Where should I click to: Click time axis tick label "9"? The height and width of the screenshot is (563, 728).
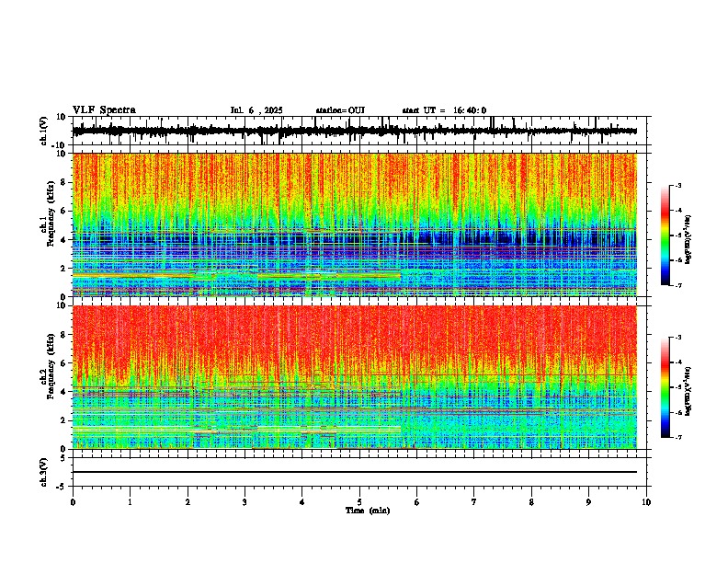588,502
